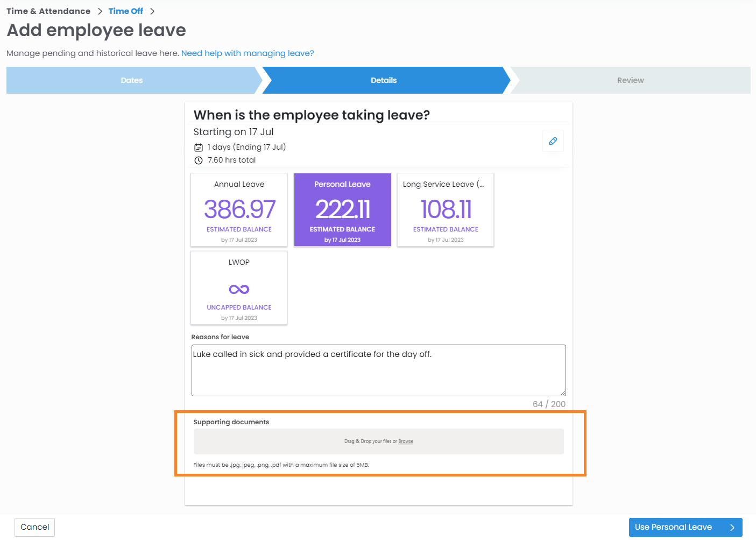The height and width of the screenshot is (540, 756).
Task: Click the clock icon beside 7.60 hrs total
Action: (x=199, y=160)
